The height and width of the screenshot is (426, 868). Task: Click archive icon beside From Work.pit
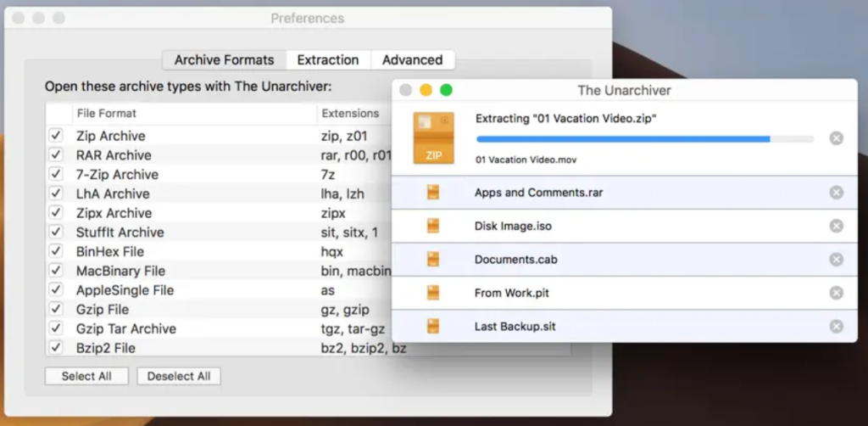click(x=433, y=293)
